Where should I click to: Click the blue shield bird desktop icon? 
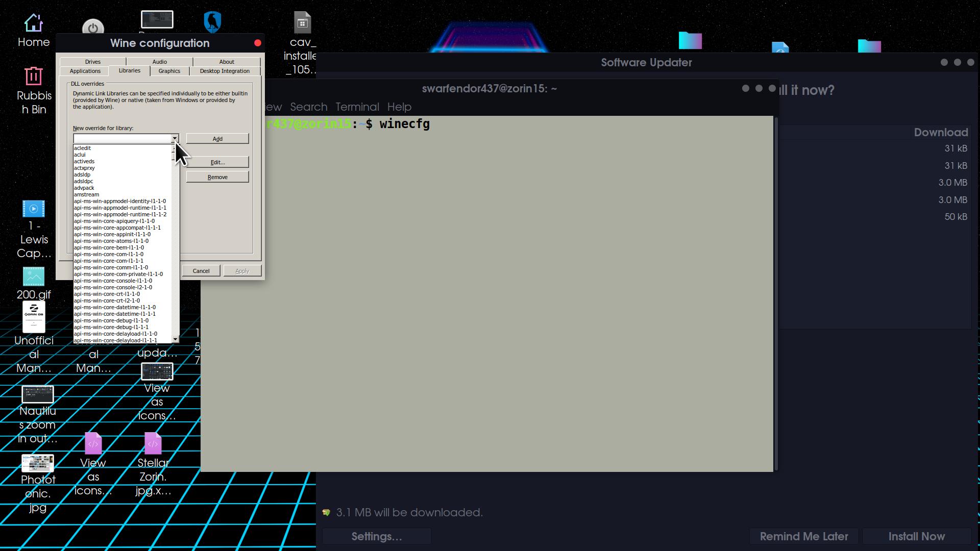[x=212, y=22]
